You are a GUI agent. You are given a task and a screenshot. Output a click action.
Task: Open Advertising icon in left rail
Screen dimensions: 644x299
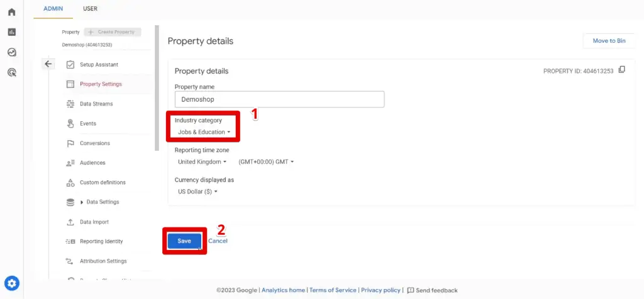pos(11,72)
